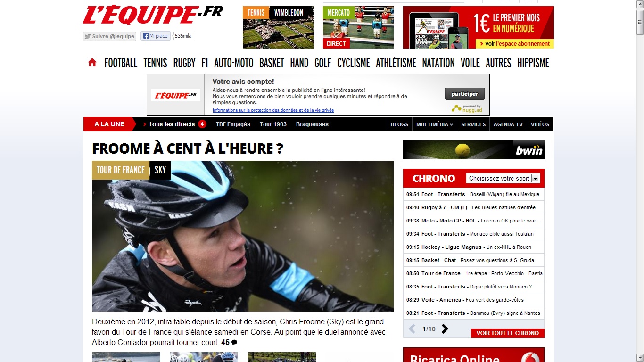
Task: Open the Tour de France 1re étape news item
Action: [x=474, y=273]
